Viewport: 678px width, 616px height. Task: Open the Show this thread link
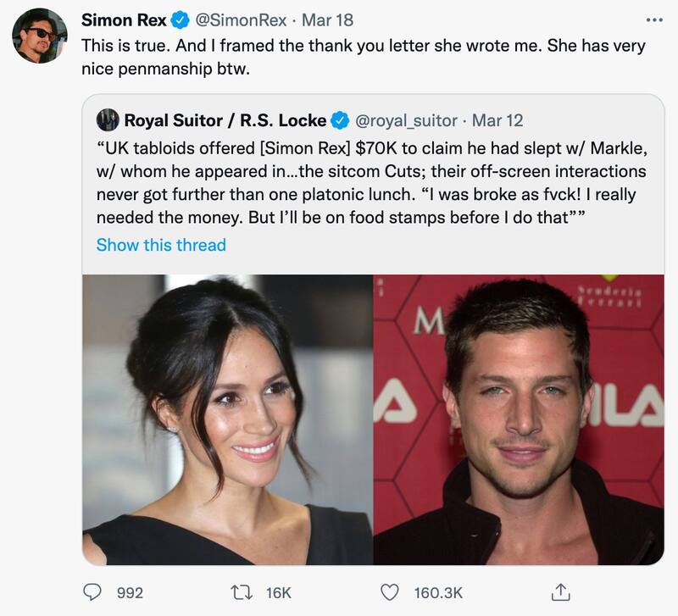coord(161,245)
